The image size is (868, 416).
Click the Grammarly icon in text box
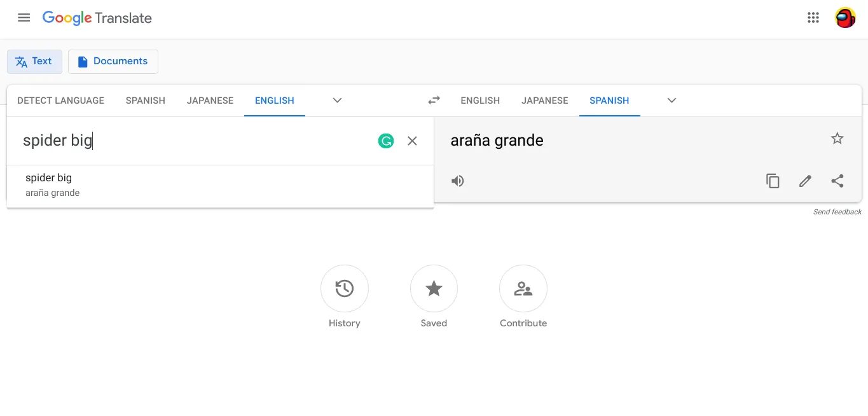point(386,141)
